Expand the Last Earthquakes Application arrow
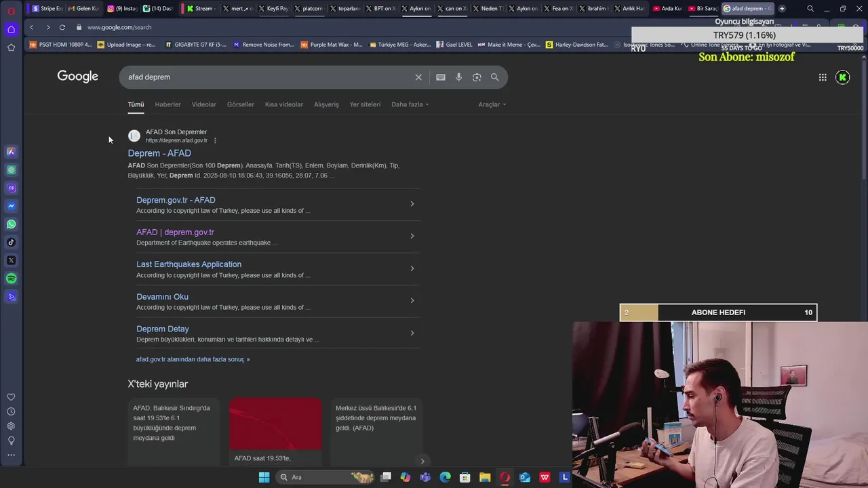 click(x=412, y=268)
